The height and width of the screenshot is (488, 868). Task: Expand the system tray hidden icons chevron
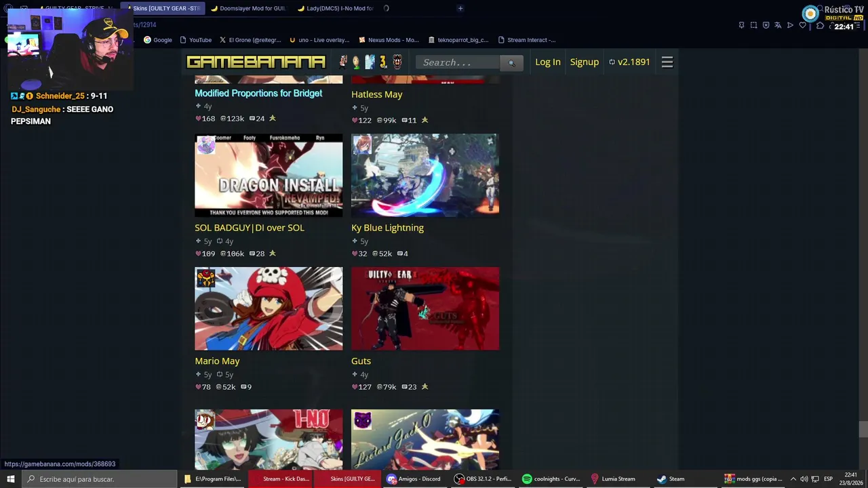tap(793, 479)
